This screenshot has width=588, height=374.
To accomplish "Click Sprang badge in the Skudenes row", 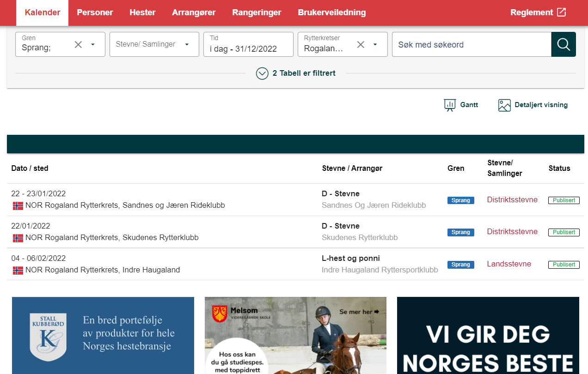I will (x=460, y=232).
